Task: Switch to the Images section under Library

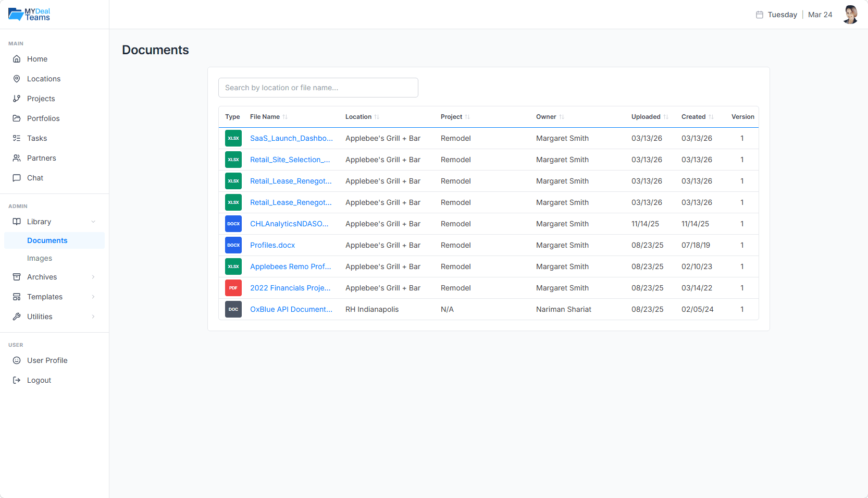Action: pyautogui.click(x=40, y=258)
